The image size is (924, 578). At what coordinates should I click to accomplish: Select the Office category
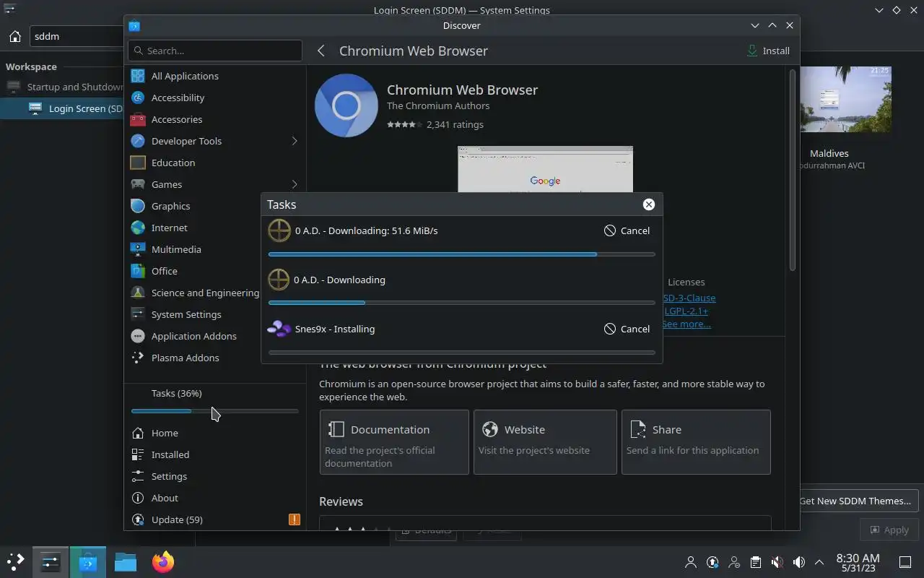193,271
